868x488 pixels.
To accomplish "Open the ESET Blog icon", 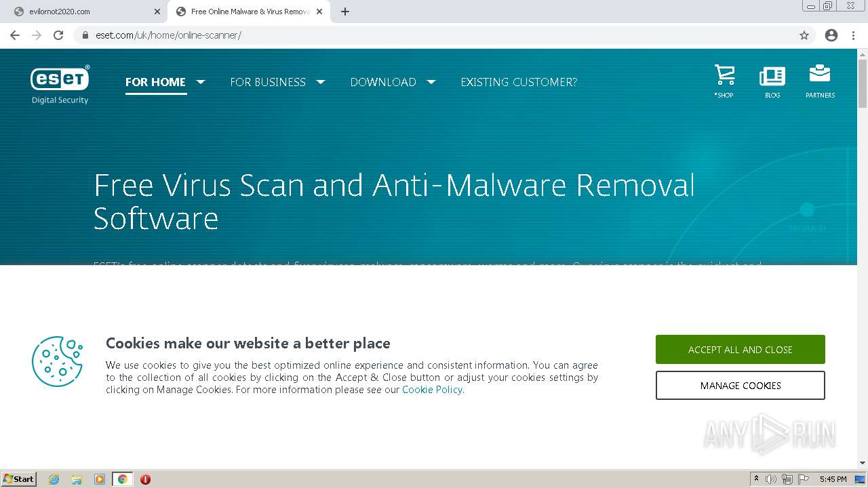I will (x=772, y=75).
